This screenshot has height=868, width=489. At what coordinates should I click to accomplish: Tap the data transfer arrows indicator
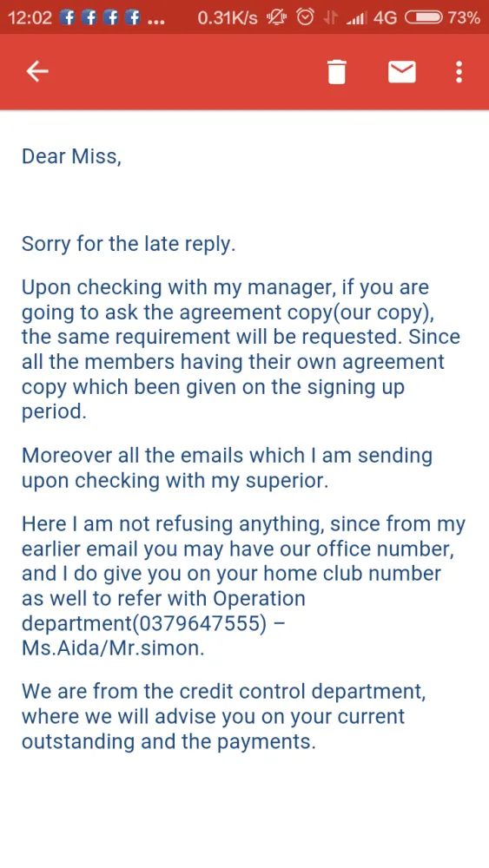point(331,18)
